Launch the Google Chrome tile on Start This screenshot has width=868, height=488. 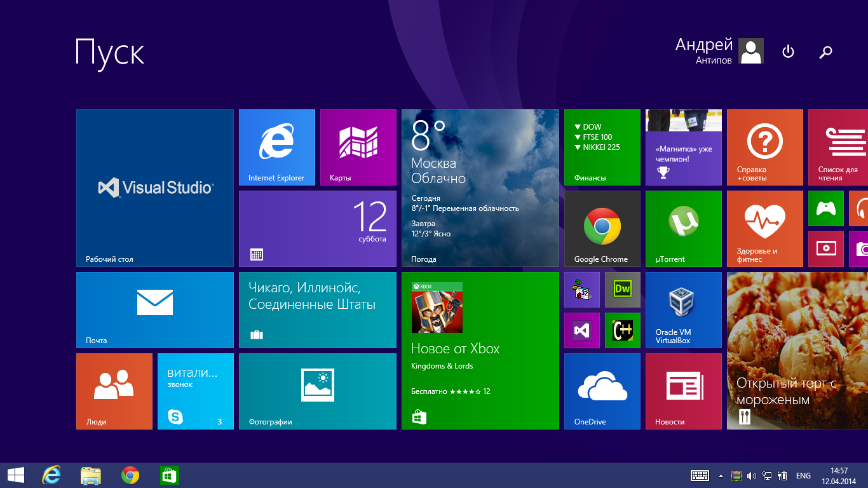pos(602,229)
